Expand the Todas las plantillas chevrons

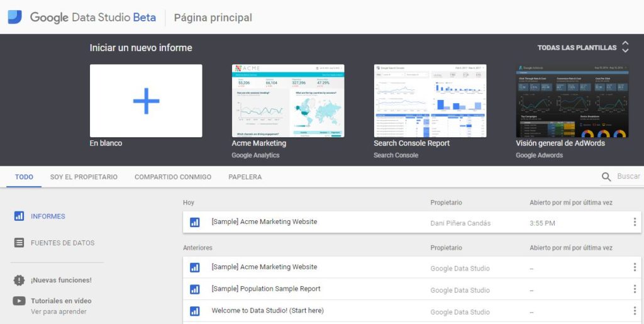(625, 47)
